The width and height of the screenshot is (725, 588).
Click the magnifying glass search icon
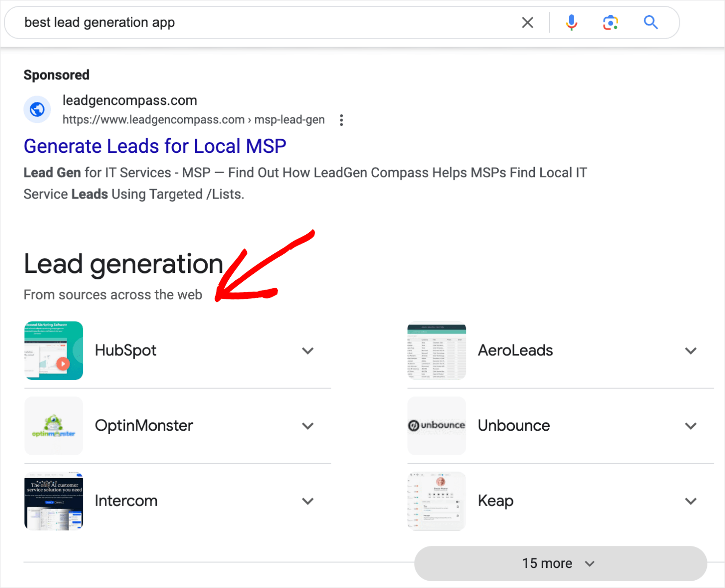pos(651,22)
